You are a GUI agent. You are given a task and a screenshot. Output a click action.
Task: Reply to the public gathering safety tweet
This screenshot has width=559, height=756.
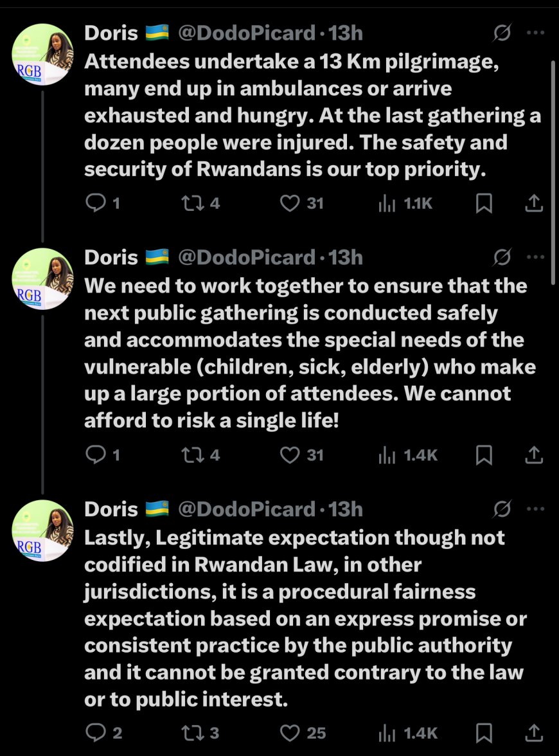(x=95, y=455)
